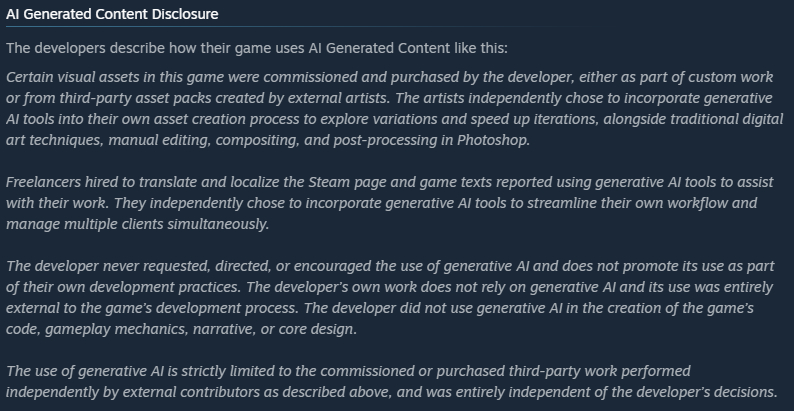Click the line starting "external to the game's development"

coord(380,308)
